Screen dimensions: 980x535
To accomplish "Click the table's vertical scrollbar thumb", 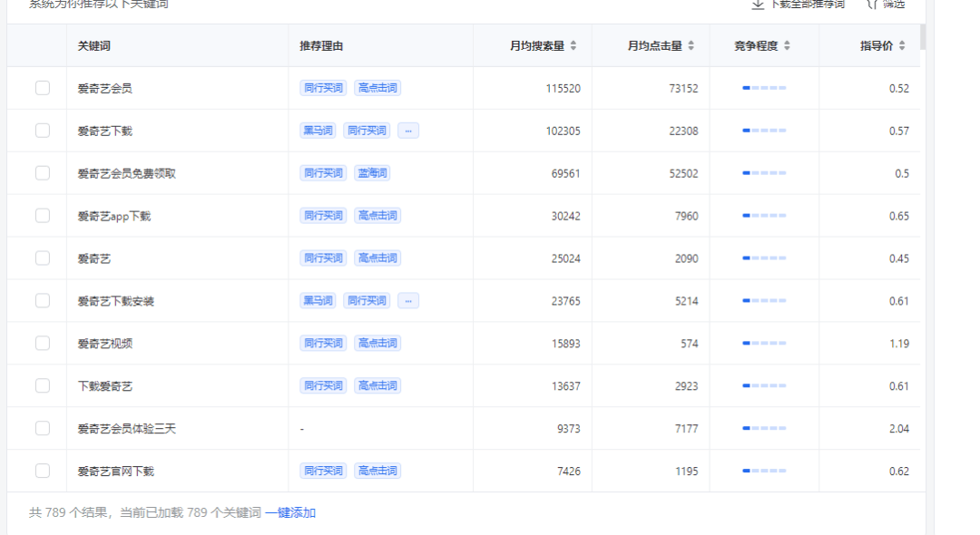I will tap(923, 37).
